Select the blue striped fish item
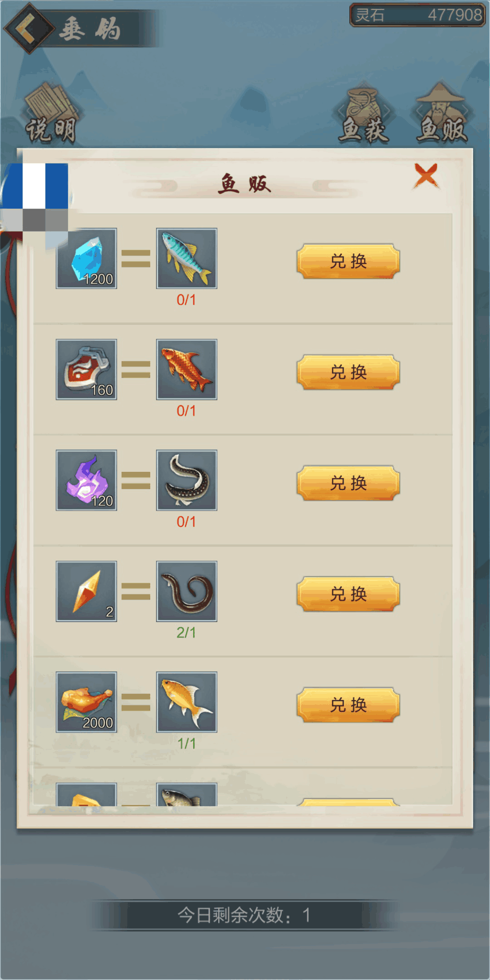This screenshot has width=490, height=980. pyautogui.click(x=187, y=258)
